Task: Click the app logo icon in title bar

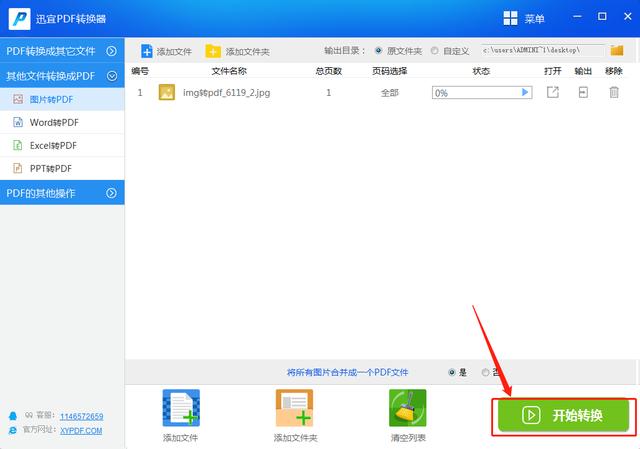Action: point(19,19)
